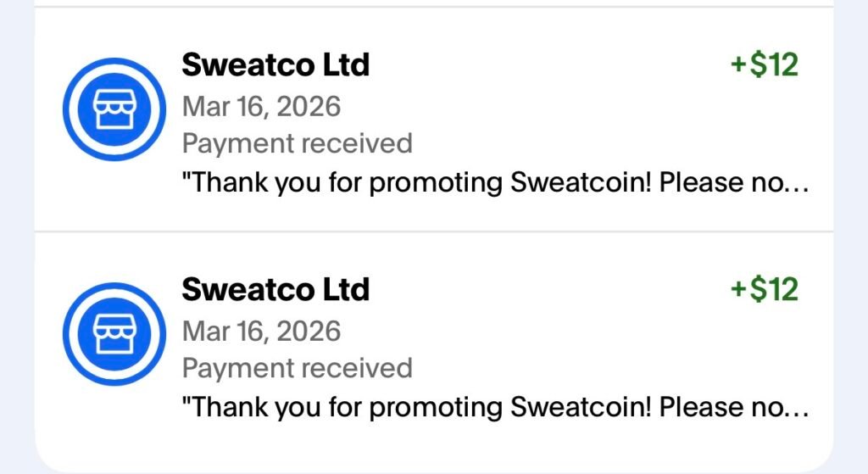
Task: Click the second transaction's Mar 16, 2026 date
Action: click(261, 331)
